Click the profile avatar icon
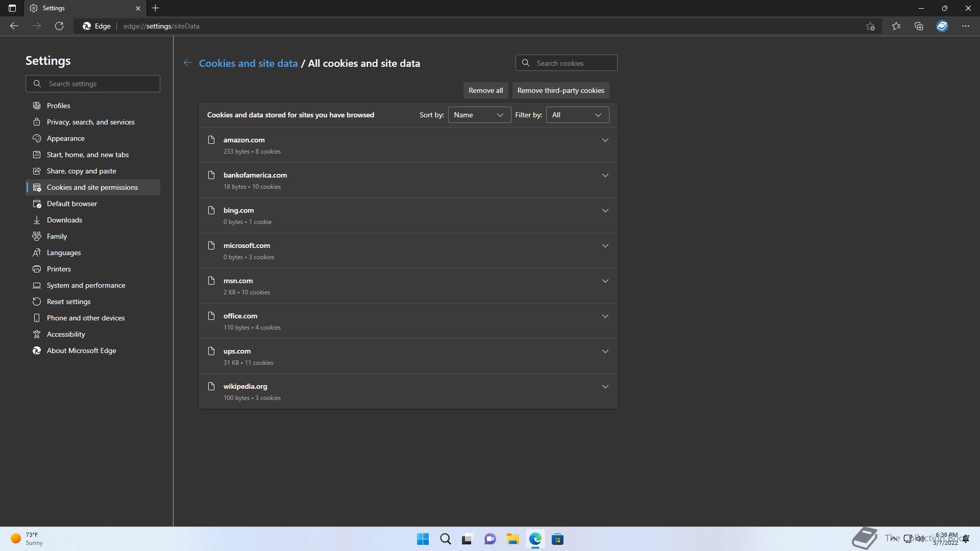The image size is (980, 551). pos(942,26)
